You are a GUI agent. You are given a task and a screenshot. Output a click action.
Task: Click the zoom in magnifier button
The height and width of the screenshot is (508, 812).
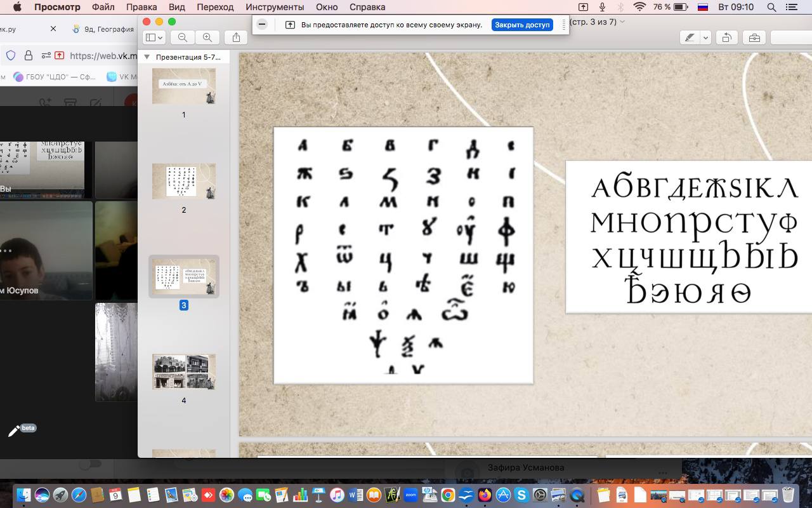coord(207,37)
